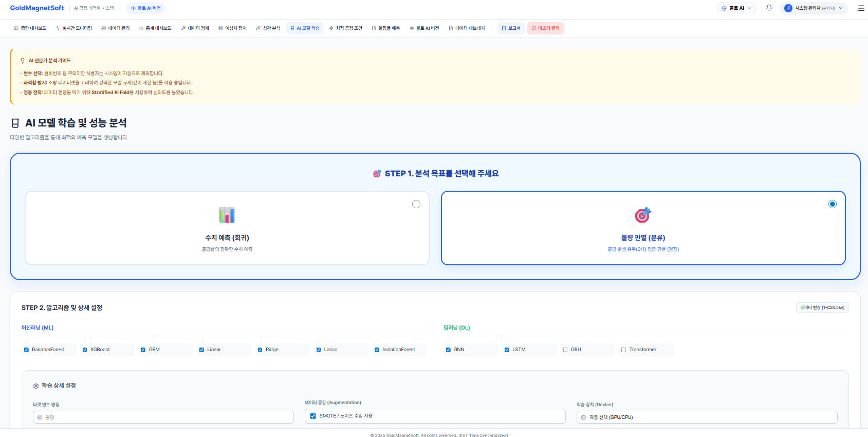
Task: Go to the 이상치 탐지 tab
Action: (x=232, y=28)
